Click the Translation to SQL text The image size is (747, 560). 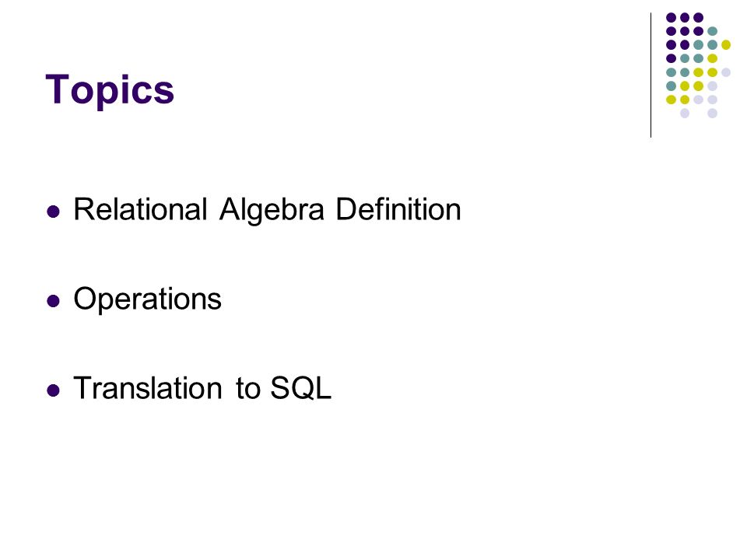[202, 387]
